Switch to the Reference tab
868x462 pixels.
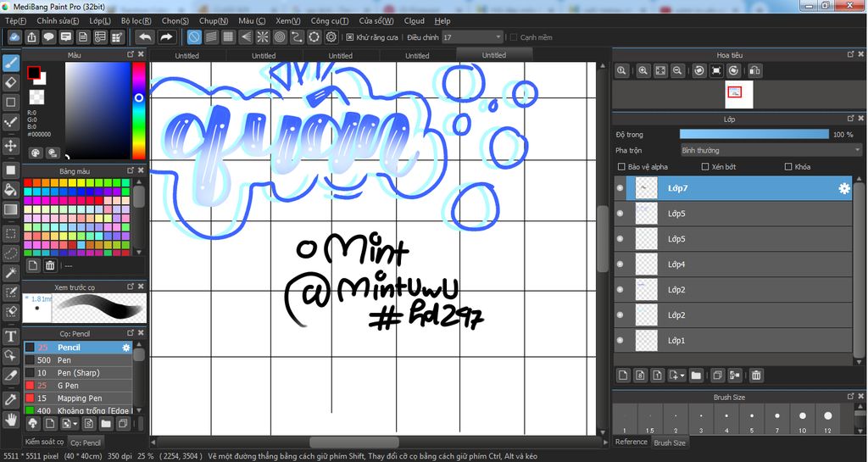pyautogui.click(x=631, y=443)
